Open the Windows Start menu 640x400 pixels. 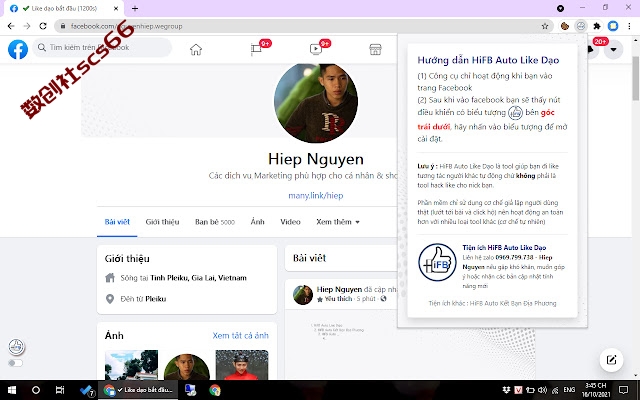point(12,390)
